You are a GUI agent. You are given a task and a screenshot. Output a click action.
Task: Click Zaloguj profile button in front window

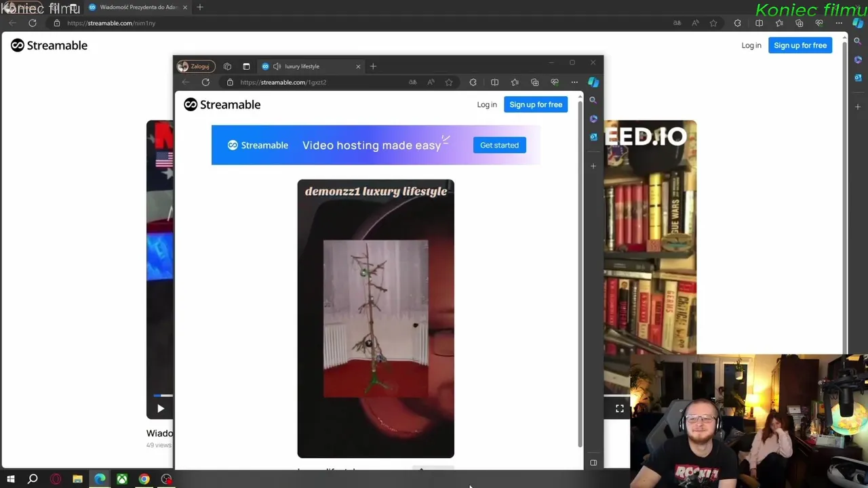coord(196,66)
